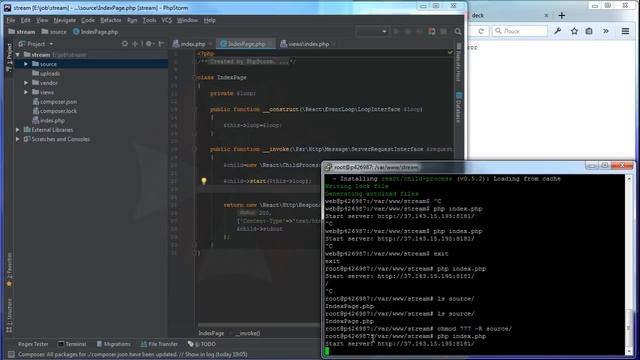640x360 pixels.
Task: Expand Scratches and Consoles node
Action: pyautogui.click(x=18, y=139)
